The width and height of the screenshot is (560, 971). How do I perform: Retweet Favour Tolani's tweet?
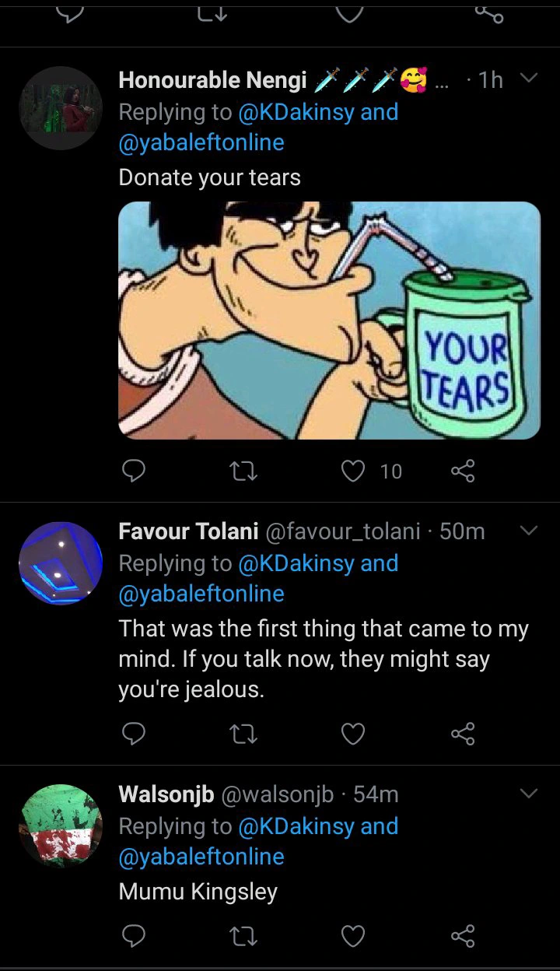click(244, 734)
